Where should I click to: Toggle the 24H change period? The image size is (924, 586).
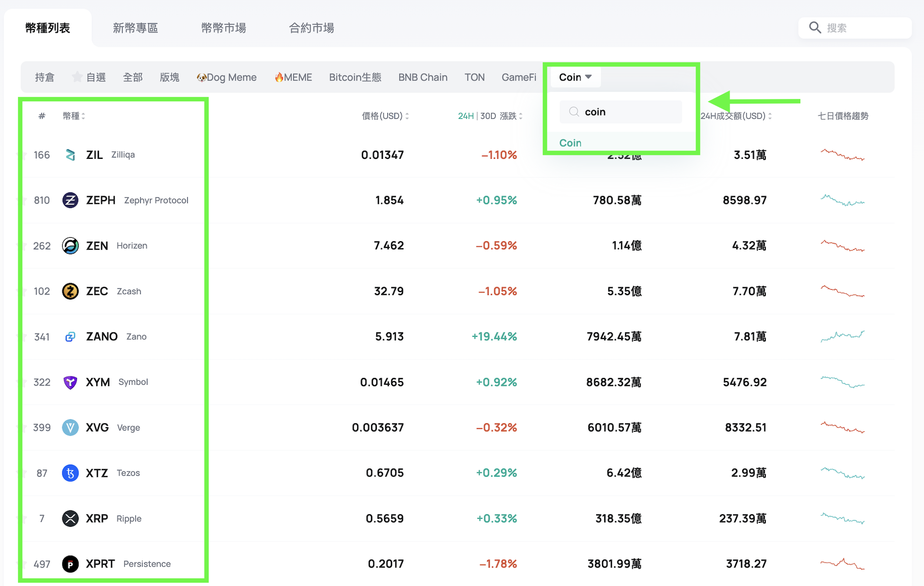(466, 116)
